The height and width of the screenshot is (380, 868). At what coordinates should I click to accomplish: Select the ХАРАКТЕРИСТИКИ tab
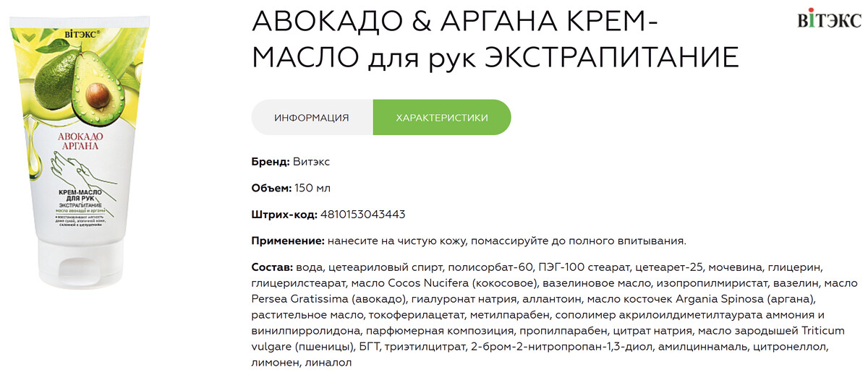(441, 118)
